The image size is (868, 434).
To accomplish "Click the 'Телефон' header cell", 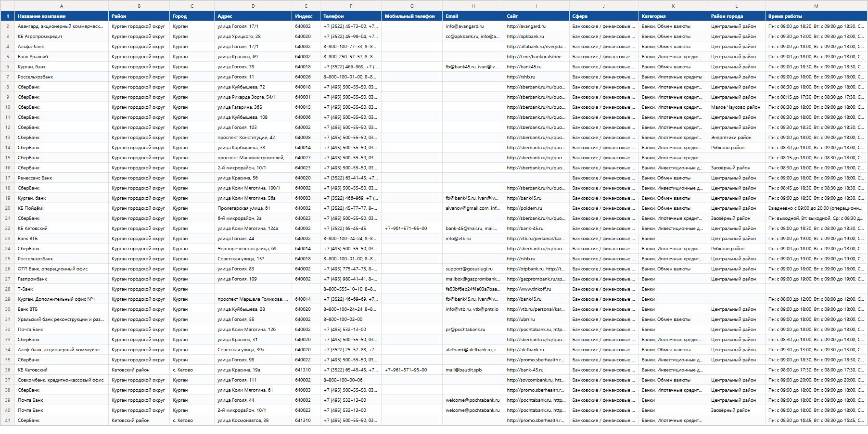I will pyautogui.click(x=351, y=16).
